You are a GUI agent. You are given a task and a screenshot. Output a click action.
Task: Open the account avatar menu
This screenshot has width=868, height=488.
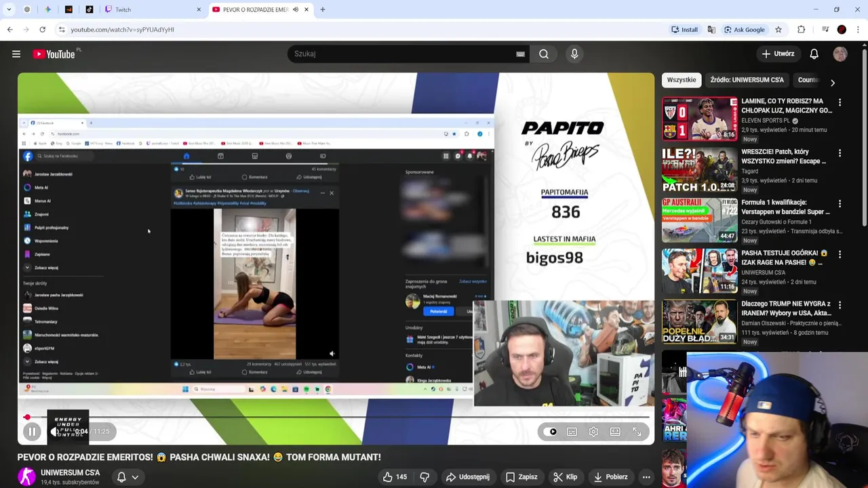pyautogui.click(x=840, y=54)
